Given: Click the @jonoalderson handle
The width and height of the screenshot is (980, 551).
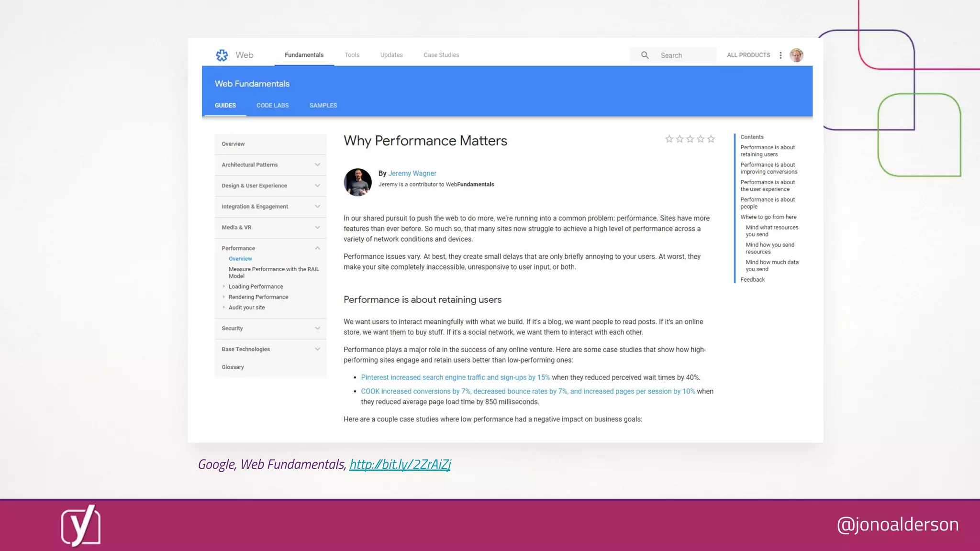Looking at the screenshot, I should point(898,525).
